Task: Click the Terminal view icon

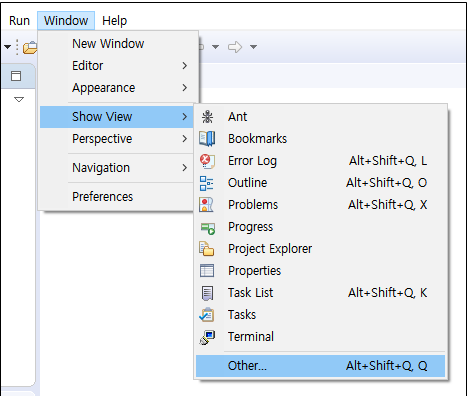Action: click(207, 337)
